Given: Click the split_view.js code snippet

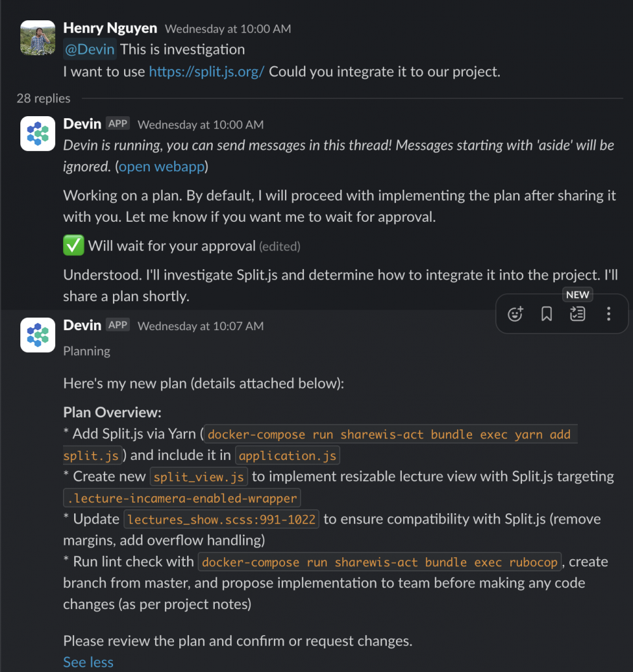Looking at the screenshot, I should [x=199, y=476].
